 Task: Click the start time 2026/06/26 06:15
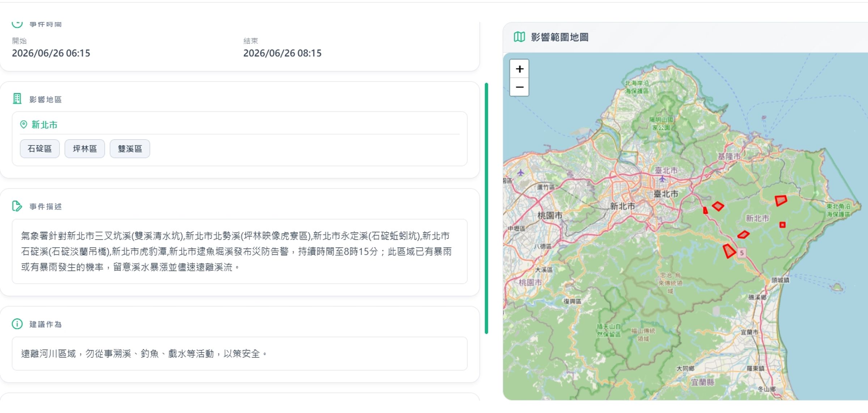coord(51,53)
